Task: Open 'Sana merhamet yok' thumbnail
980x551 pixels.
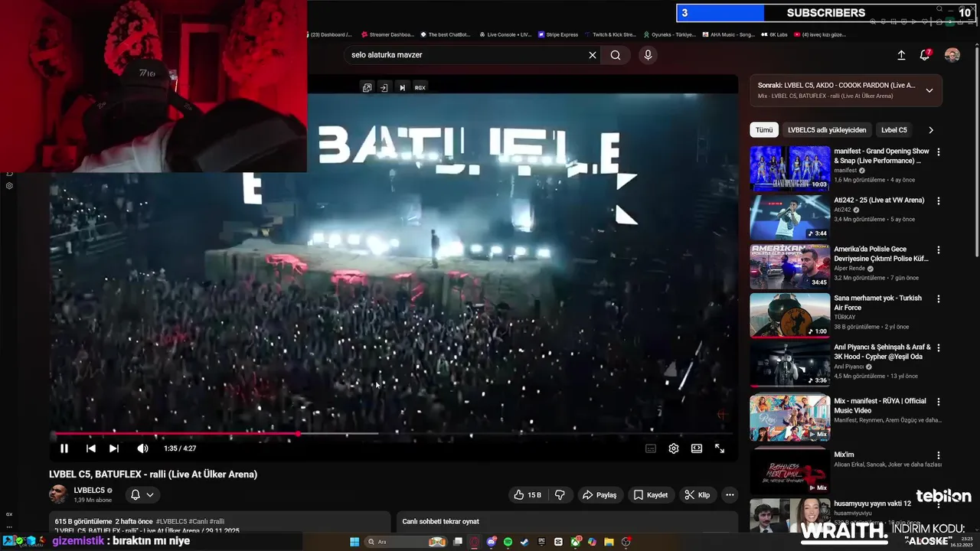Action: pos(789,315)
